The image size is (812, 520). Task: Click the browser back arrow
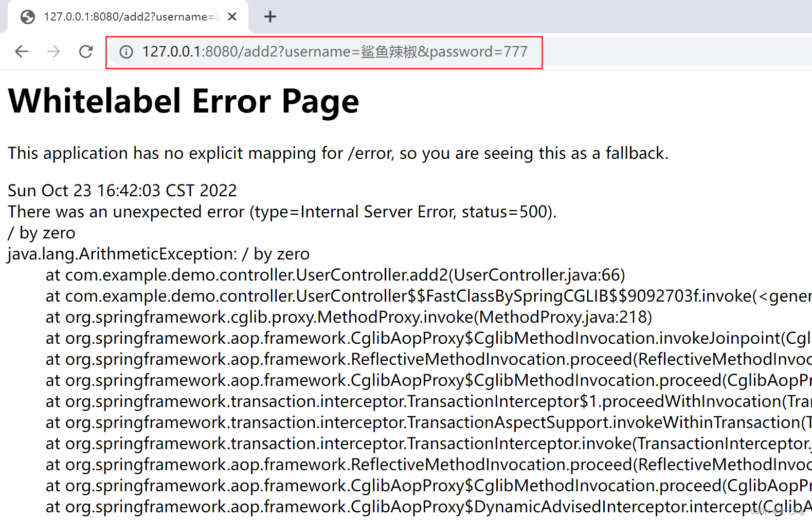coord(22,51)
